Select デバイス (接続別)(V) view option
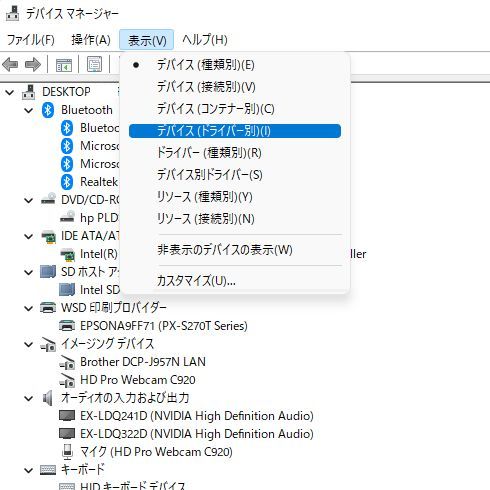Image resolution: width=490 pixels, height=490 pixels. click(235, 87)
